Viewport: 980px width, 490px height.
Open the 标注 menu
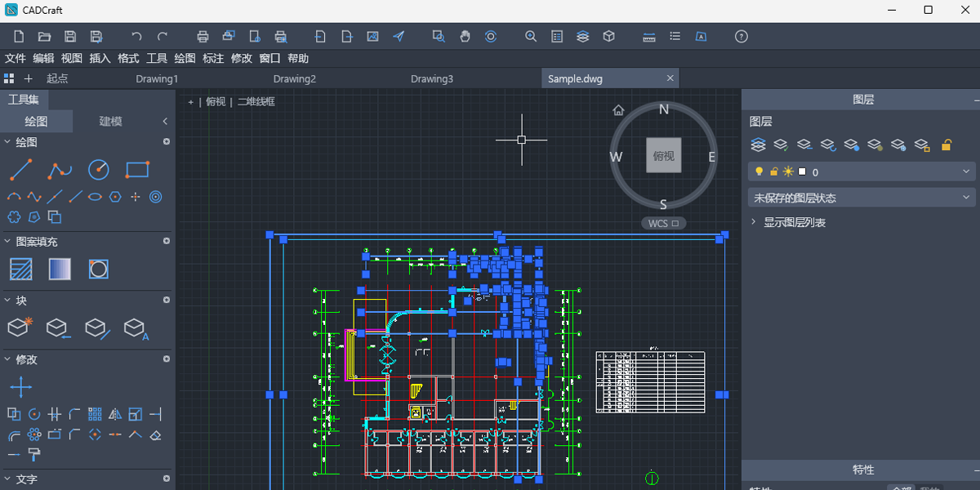(x=213, y=58)
